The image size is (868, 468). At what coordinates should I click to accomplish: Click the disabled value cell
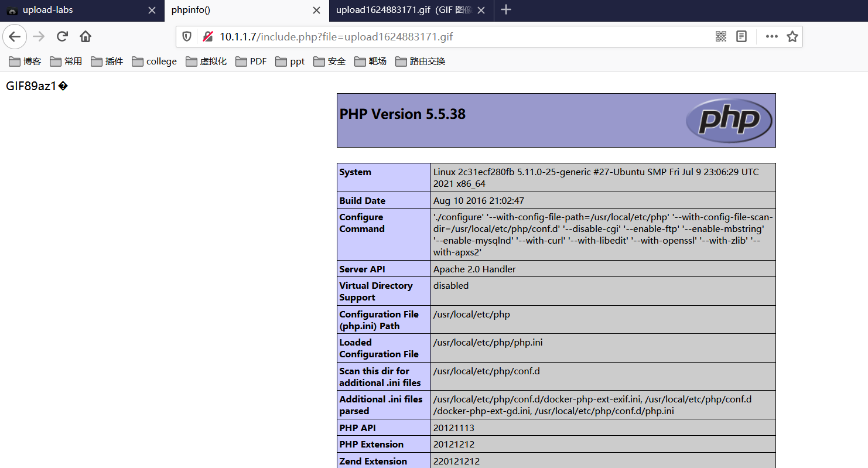pyautogui.click(x=603, y=291)
